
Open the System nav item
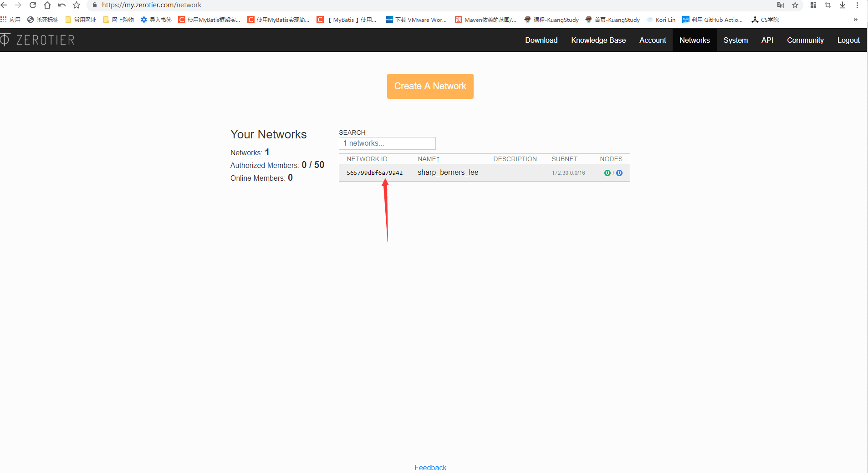(735, 40)
